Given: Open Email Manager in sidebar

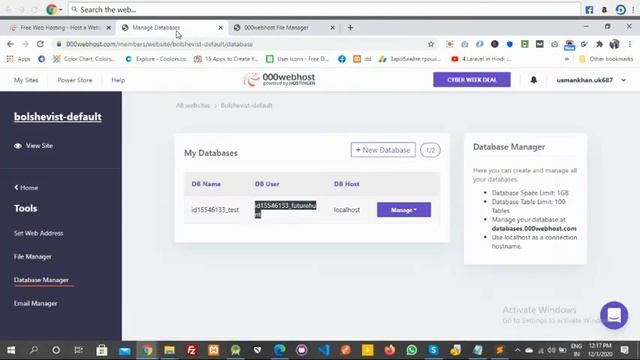Looking at the screenshot, I should [36, 304].
